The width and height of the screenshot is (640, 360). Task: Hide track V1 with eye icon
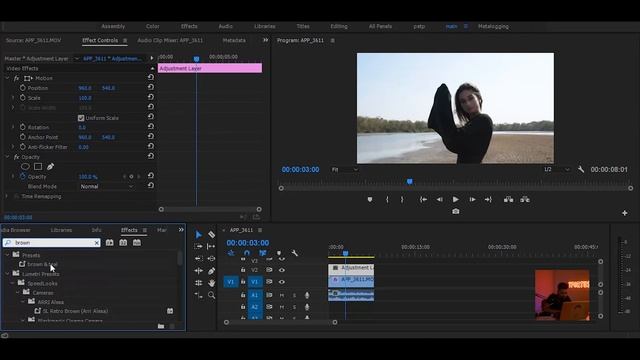coord(282,282)
